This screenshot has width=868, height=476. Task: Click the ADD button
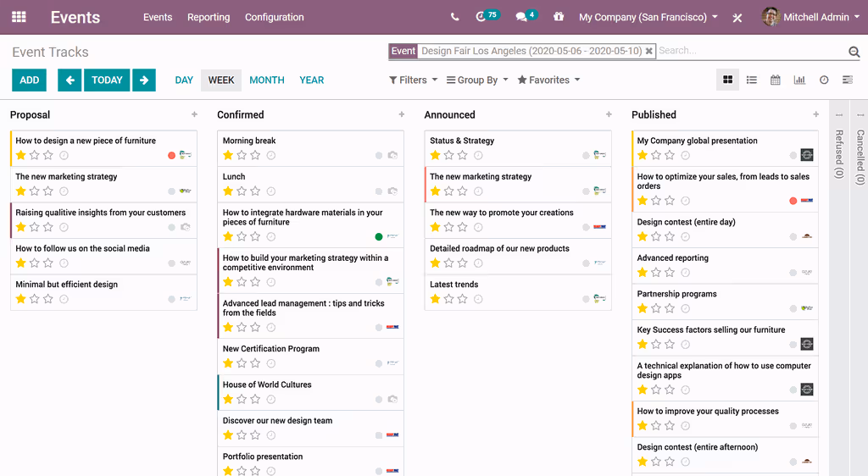pyautogui.click(x=30, y=80)
